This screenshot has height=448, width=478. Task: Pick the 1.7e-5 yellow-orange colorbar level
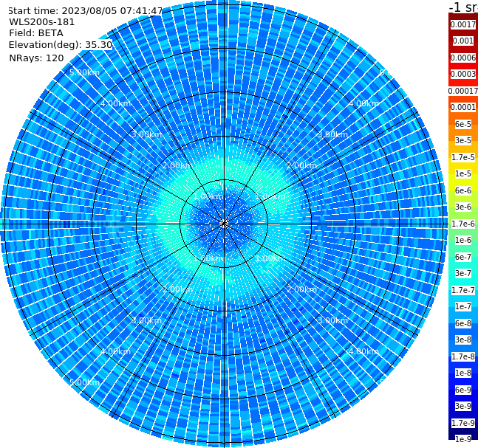463,157
